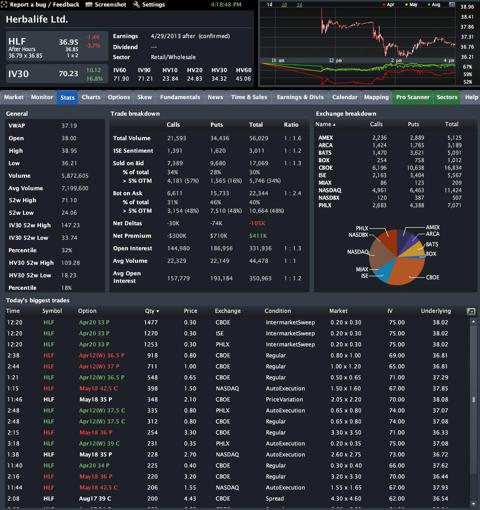Image resolution: width=480 pixels, height=510 pixels.
Task: Click the 52w High value 71.10
Action: 69,200
